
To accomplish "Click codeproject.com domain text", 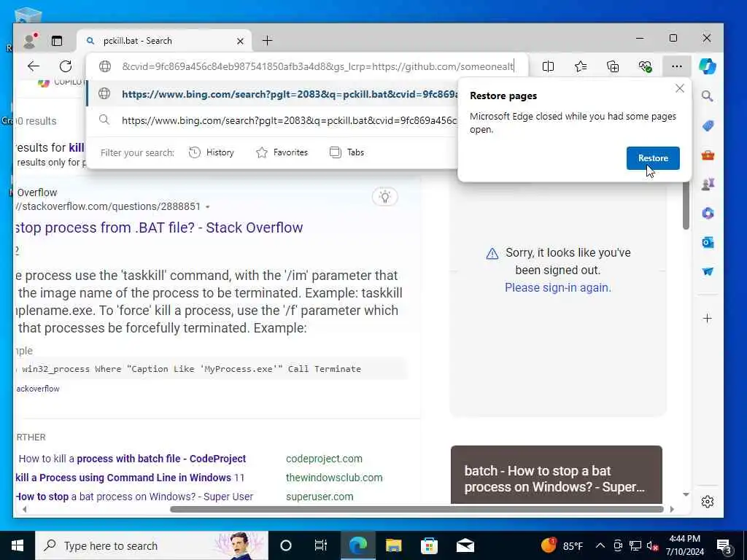I will tap(324, 459).
